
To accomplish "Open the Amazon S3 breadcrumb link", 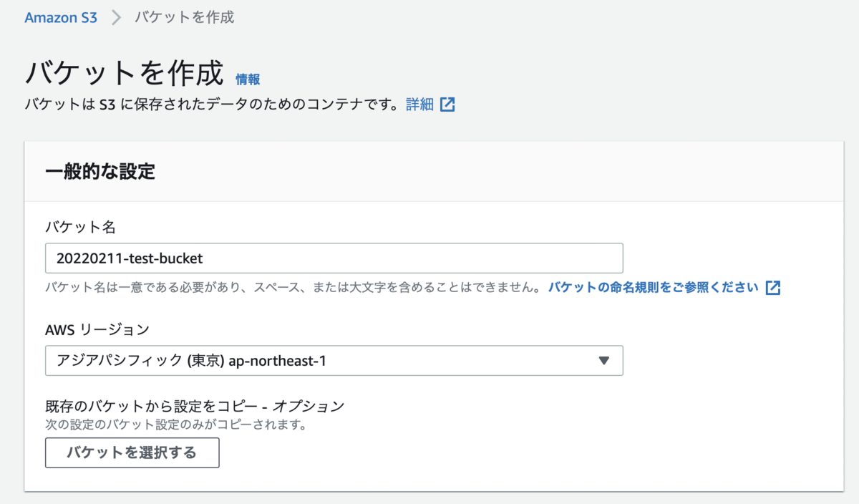I will coord(61,17).
